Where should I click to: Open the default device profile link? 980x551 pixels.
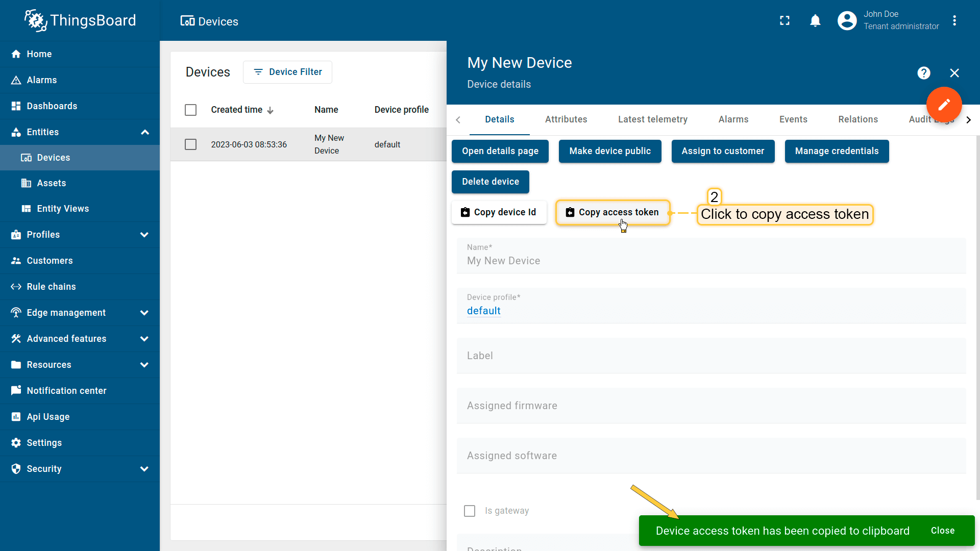[483, 311]
